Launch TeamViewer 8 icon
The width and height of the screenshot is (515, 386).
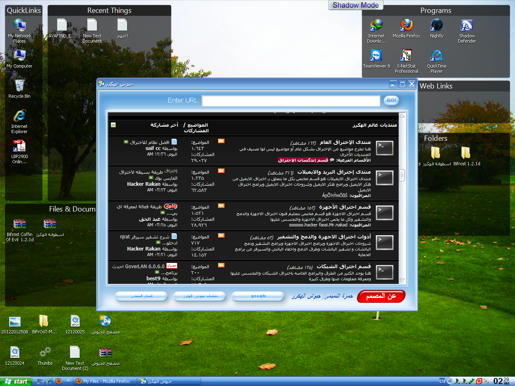coord(376,58)
